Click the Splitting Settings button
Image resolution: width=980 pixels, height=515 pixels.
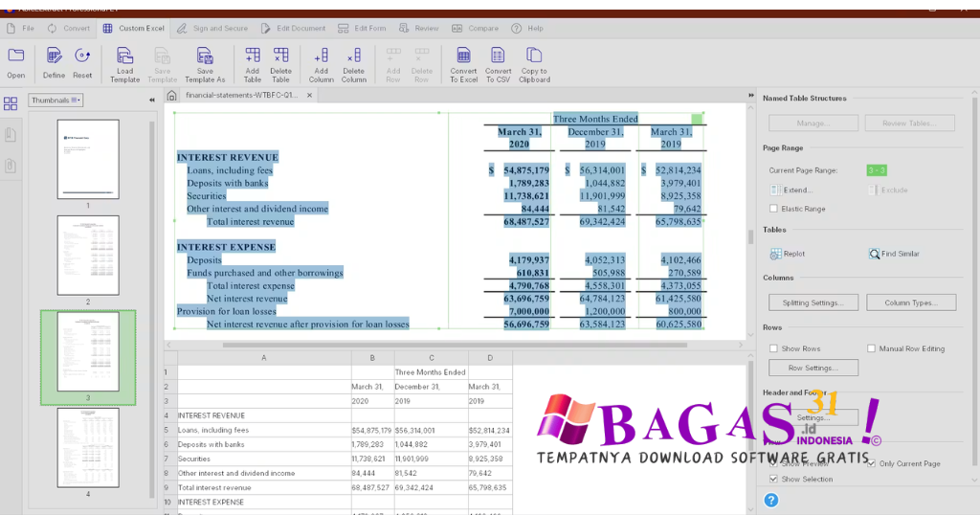813,302
